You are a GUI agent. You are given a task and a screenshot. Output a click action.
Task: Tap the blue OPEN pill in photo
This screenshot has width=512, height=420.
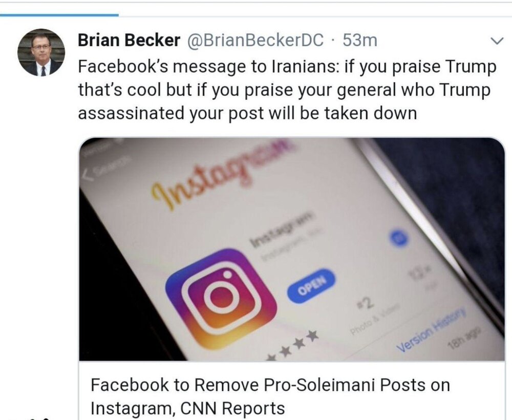tap(311, 286)
